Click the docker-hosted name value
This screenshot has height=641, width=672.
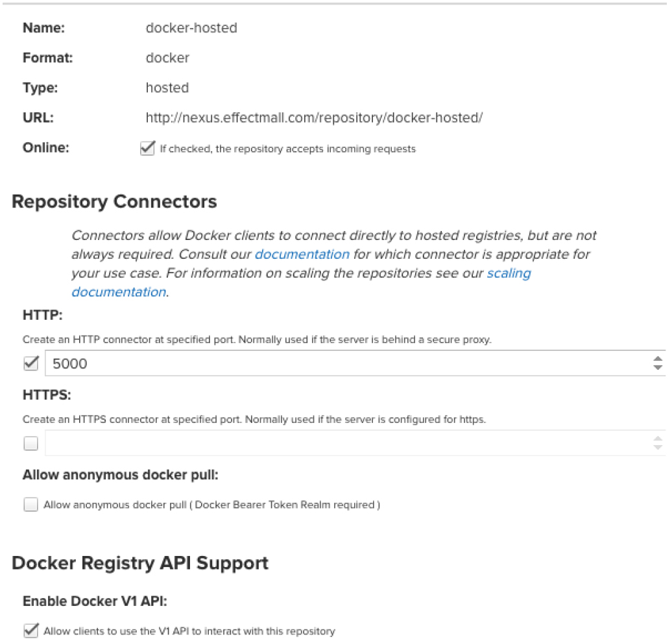(x=191, y=28)
